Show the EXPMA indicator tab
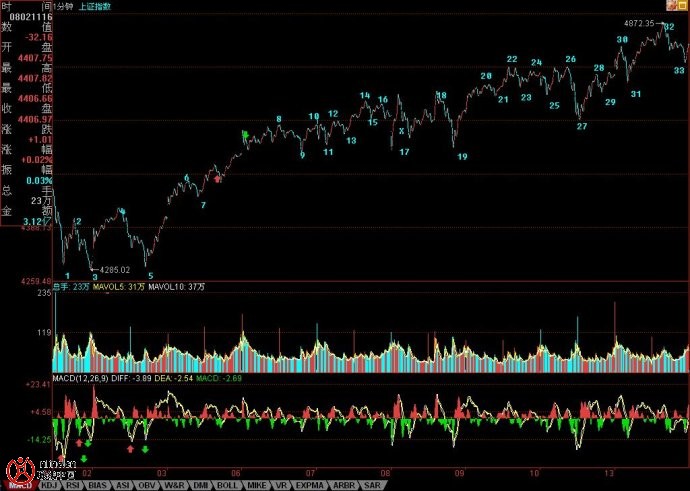The height and width of the screenshot is (491, 690). pyautogui.click(x=305, y=485)
